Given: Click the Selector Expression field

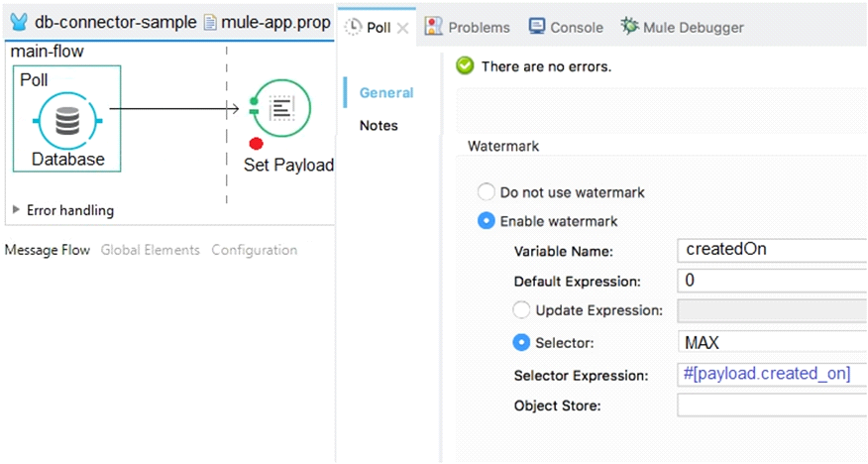Looking at the screenshot, I should point(772,374).
